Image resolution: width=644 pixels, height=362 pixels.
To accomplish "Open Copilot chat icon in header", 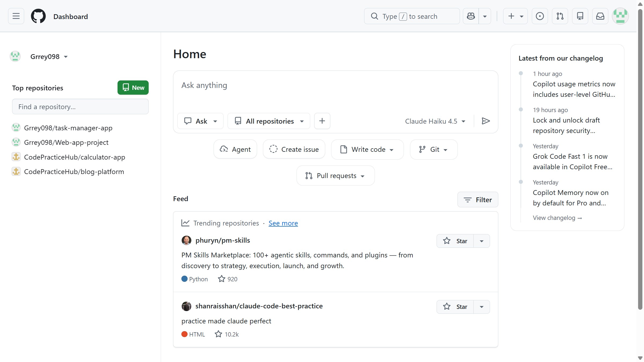I will tap(471, 16).
